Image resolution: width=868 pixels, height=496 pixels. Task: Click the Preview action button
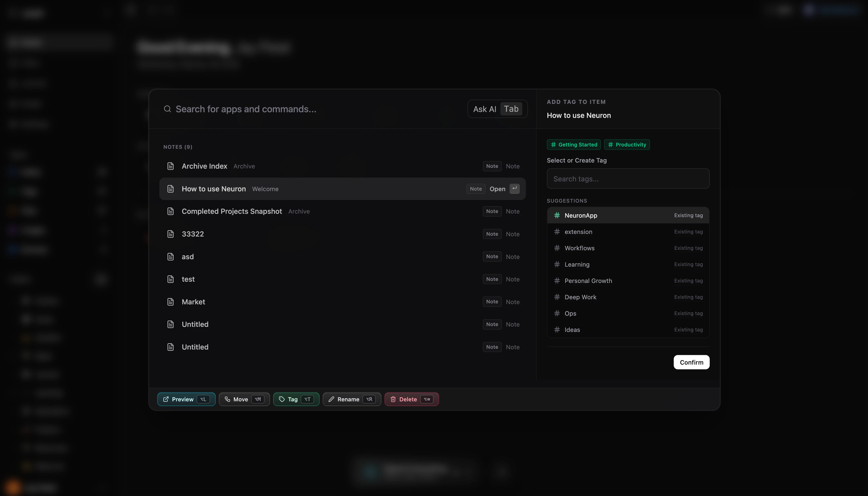(x=186, y=399)
